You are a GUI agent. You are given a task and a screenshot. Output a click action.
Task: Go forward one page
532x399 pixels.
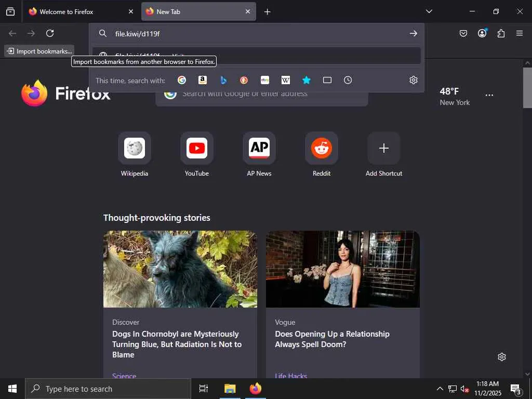[31, 33]
